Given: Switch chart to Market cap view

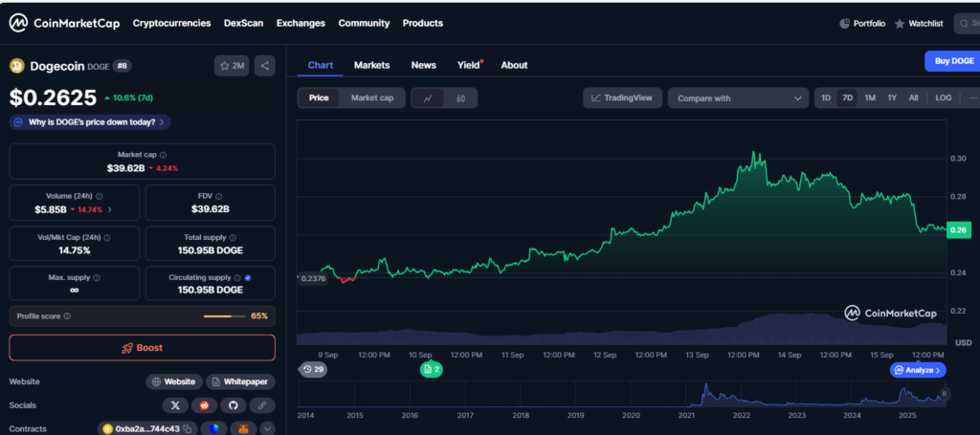Looking at the screenshot, I should (372, 98).
